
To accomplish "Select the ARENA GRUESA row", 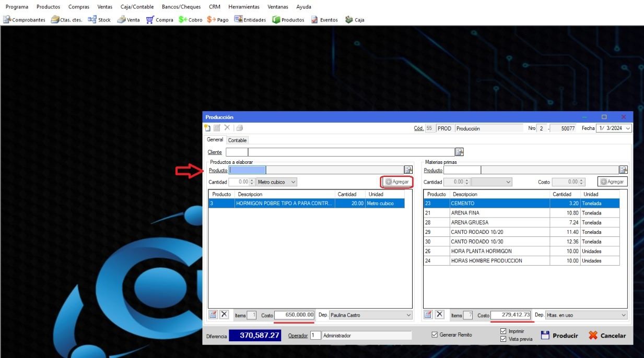I will coord(522,222).
